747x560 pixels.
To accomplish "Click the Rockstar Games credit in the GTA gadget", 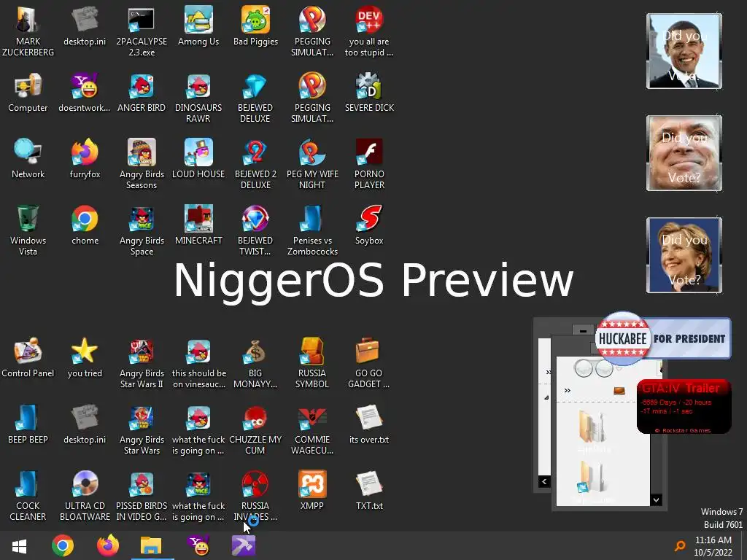I will (x=683, y=430).
